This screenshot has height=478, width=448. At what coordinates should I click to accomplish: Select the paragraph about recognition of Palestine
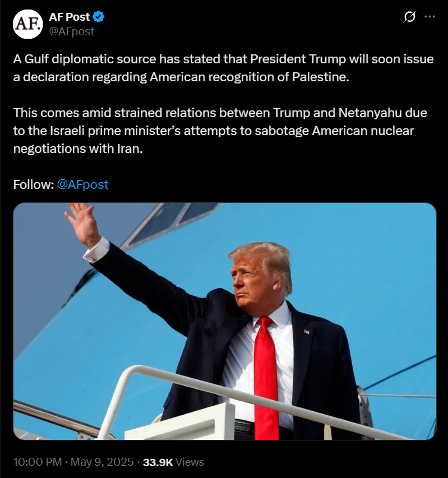coord(223,68)
